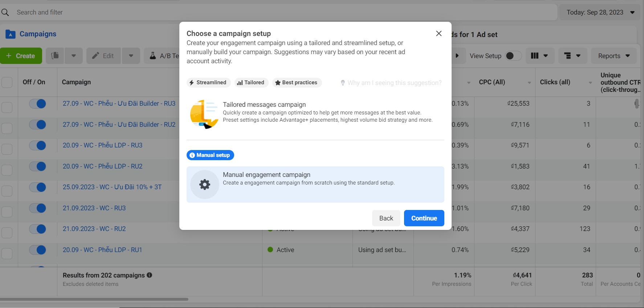Select the Best practices filter tab
The image size is (644, 308).
[x=297, y=82]
